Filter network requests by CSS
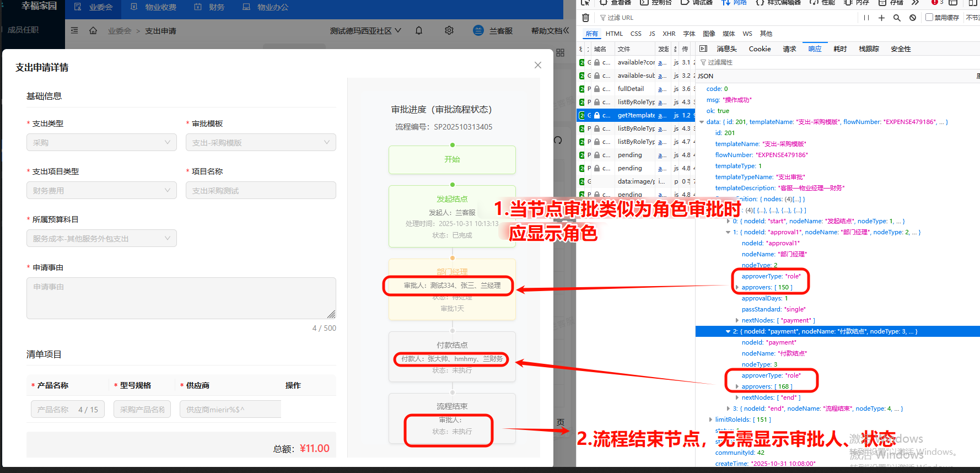The width and height of the screenshot is (980, 473). pyautogui.click(x=636, y=34)
